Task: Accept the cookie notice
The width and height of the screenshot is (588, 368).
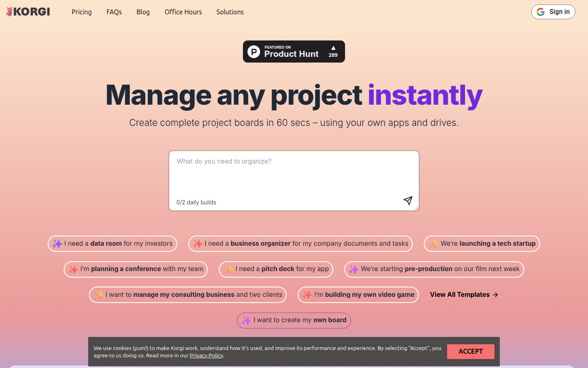Action: [x=470, y=352]
